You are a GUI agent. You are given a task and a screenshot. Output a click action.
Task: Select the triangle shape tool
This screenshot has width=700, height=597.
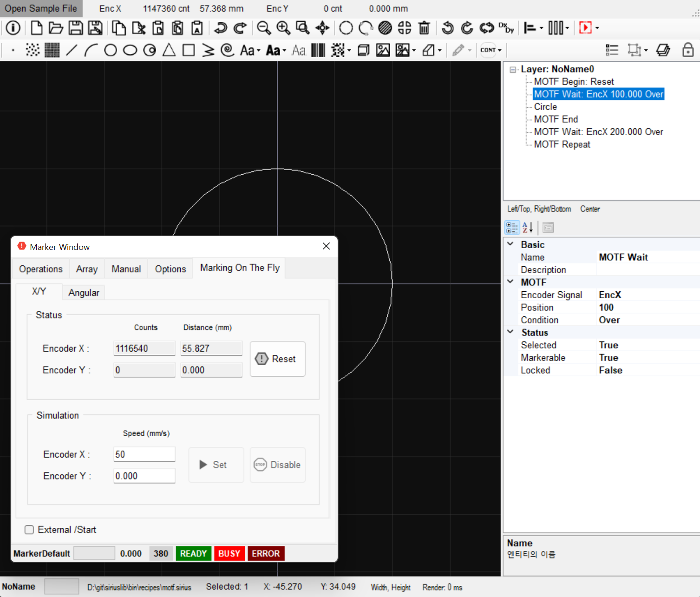169,50
